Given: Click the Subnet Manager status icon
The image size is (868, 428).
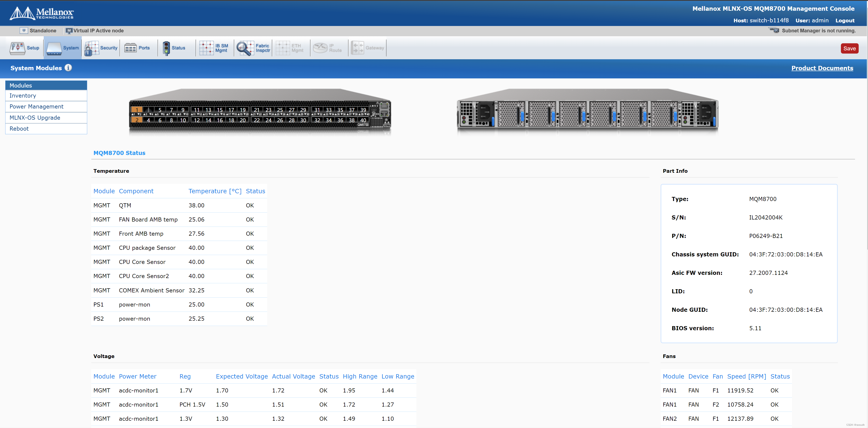Looking at the screenshot, I should (774, 30).
